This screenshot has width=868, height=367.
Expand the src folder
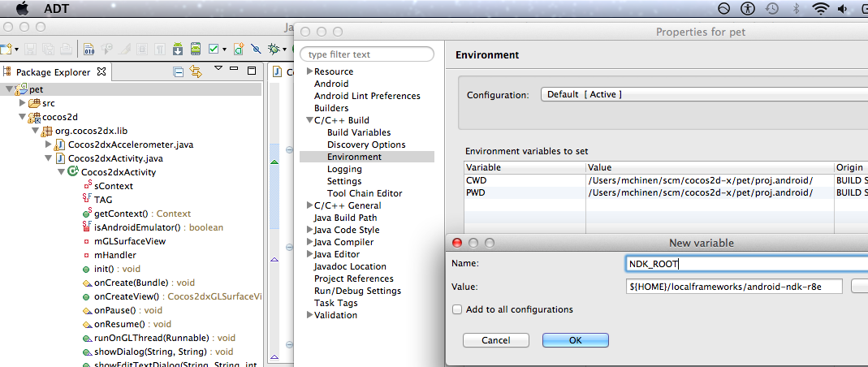[x=23, y=103]
